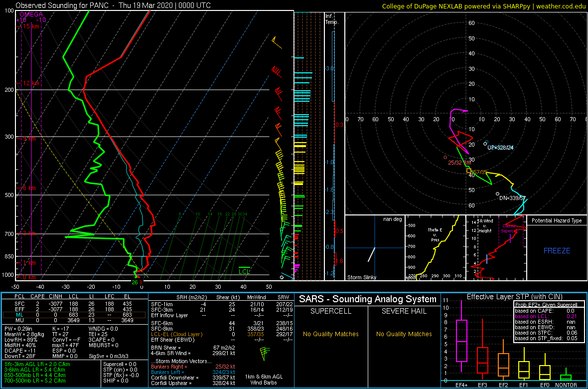This screenshot has width=588, height=389.
Task: Click the DN=339/57 Corfidi downshear marker
Action: pos(497,194)
